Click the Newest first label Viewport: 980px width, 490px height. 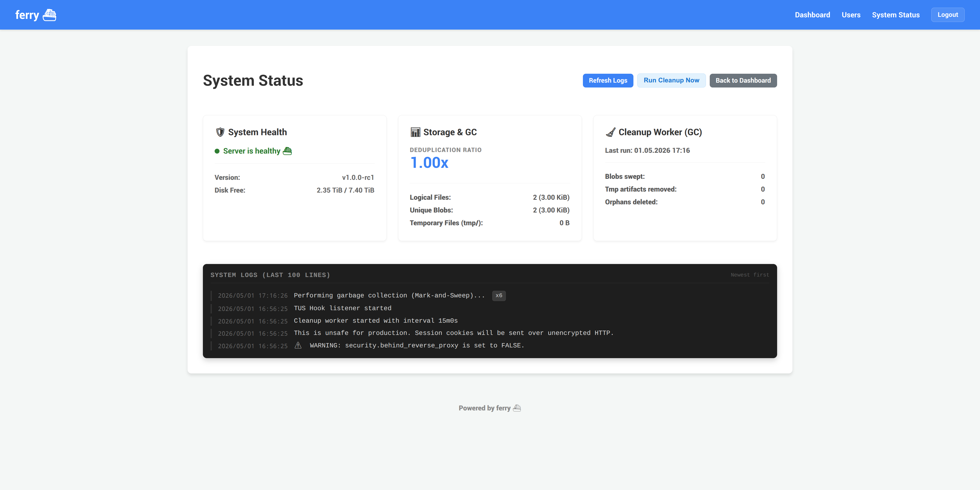(x=750, y=275)
